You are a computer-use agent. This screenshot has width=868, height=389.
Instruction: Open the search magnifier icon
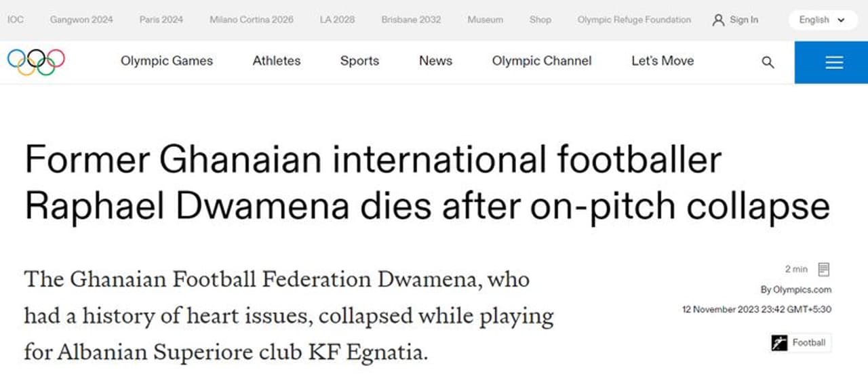[x=768, y=62]
